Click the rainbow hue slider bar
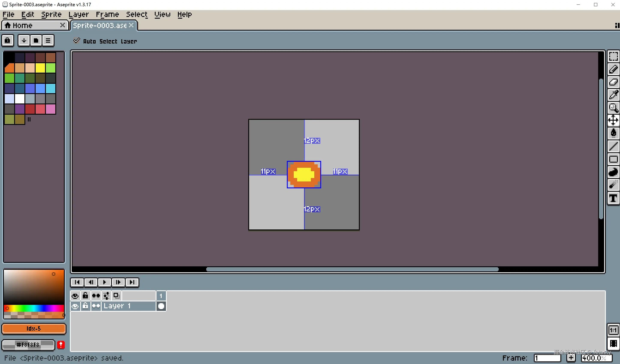Screen dimensions: 620x364 (x=34, y=308)
